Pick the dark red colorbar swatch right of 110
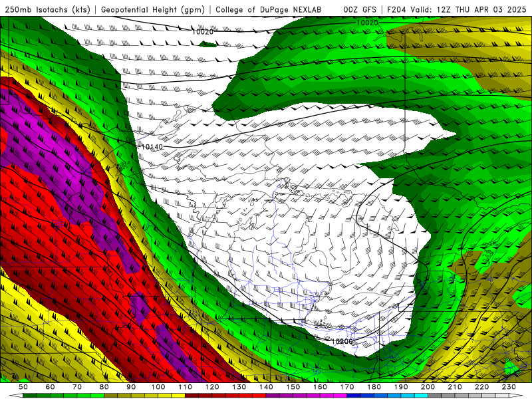532x399 pixels. 192,396
